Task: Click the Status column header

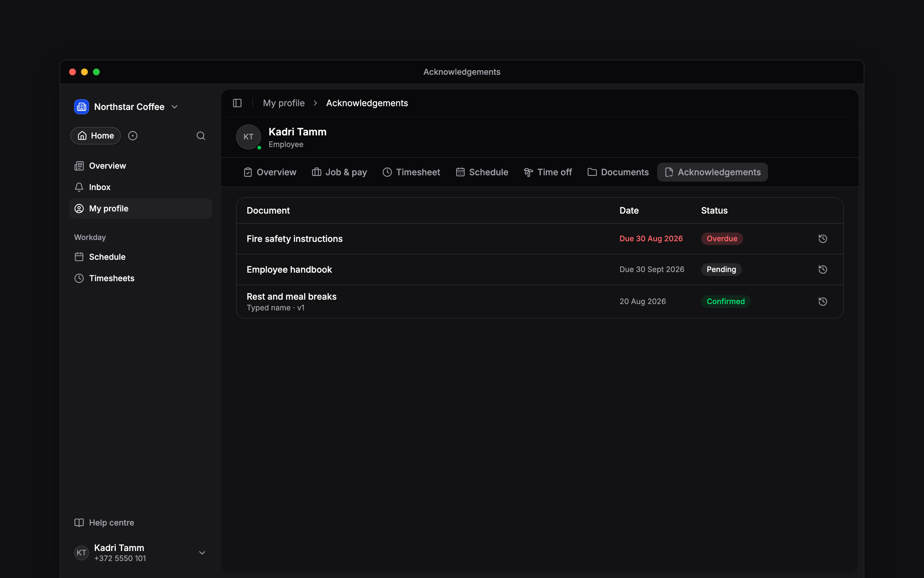Action: click(714, 211)
